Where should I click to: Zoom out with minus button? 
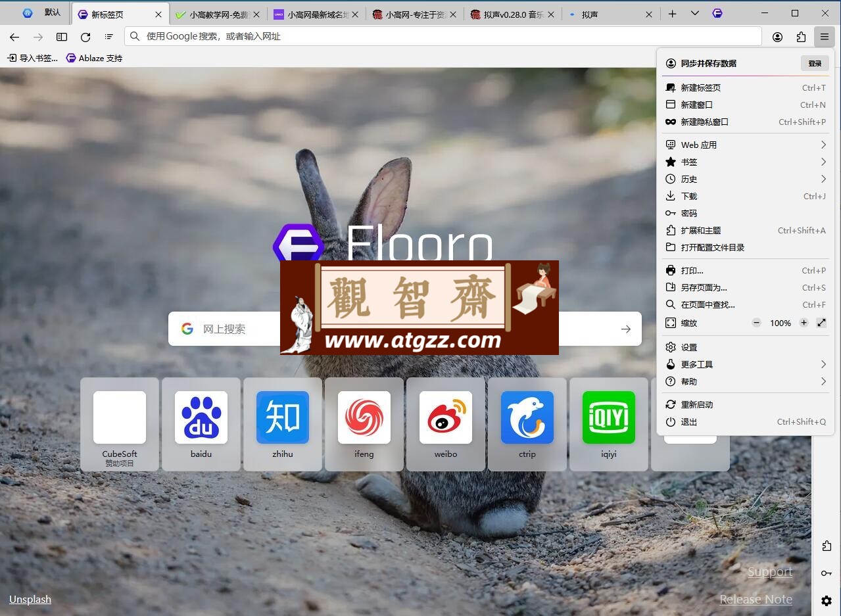tap(756, 323)
